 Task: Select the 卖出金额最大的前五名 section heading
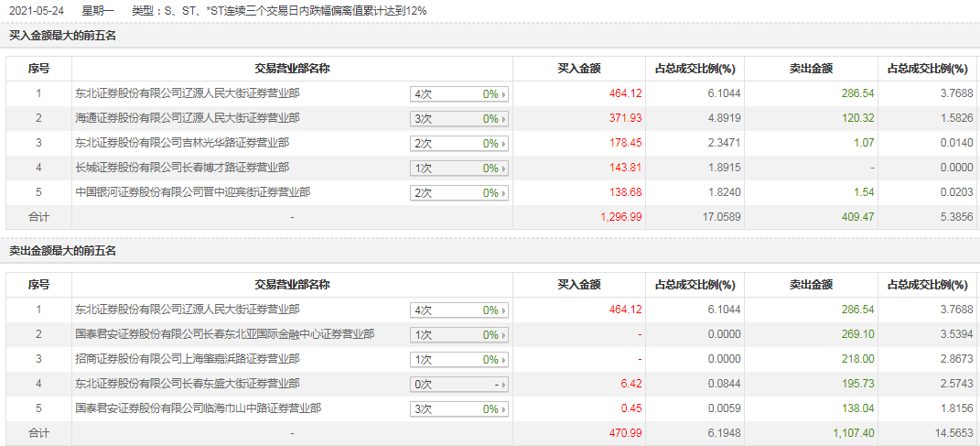click(63, 252)
